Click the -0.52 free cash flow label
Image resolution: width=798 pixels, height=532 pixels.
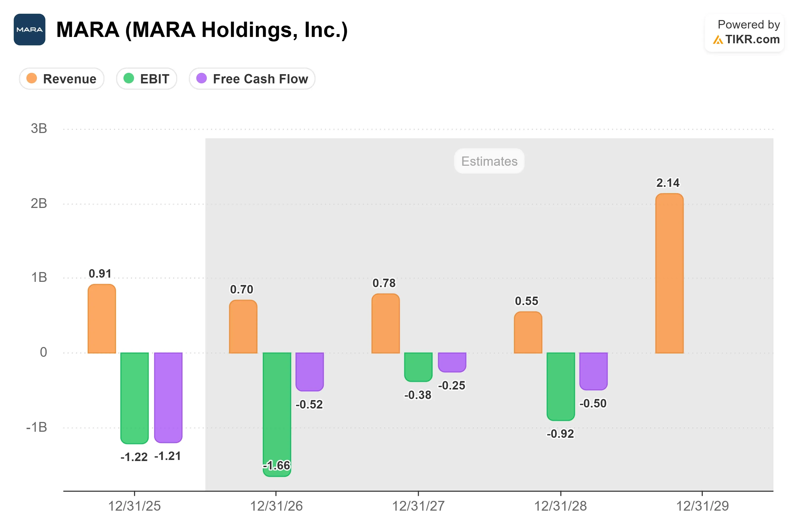[309, 405]
